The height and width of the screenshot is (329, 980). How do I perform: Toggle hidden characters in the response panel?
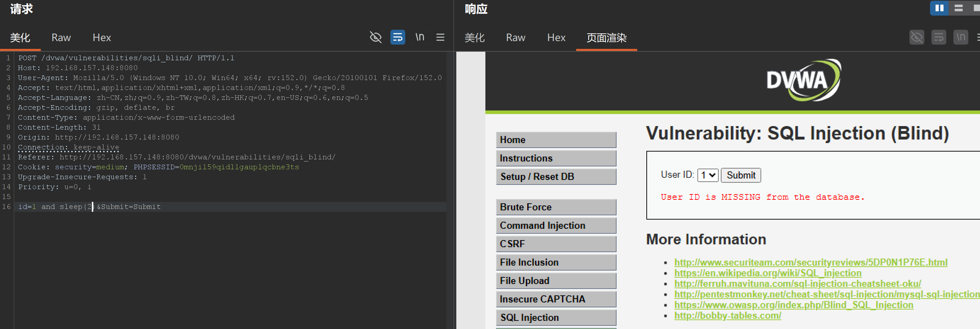click(917, 37)
